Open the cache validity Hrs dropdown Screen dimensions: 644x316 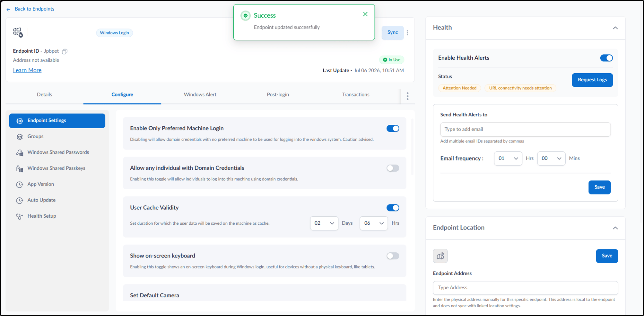click(374, 223)
